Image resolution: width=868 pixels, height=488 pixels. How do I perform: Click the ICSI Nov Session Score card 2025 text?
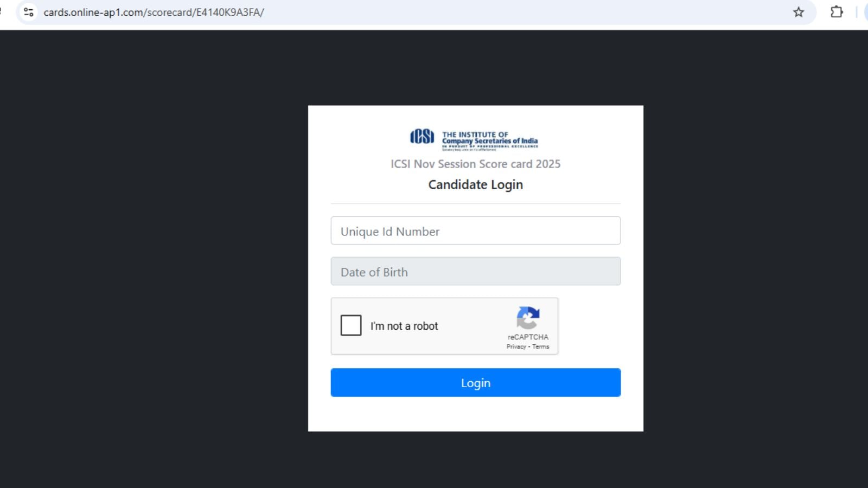(x=476, y=164)
